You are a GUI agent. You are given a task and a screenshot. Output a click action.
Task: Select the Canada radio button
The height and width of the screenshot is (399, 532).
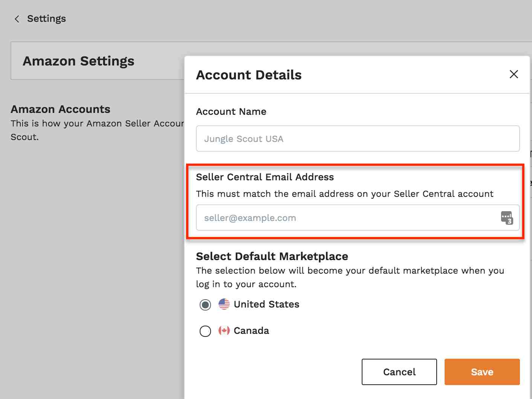205,331
